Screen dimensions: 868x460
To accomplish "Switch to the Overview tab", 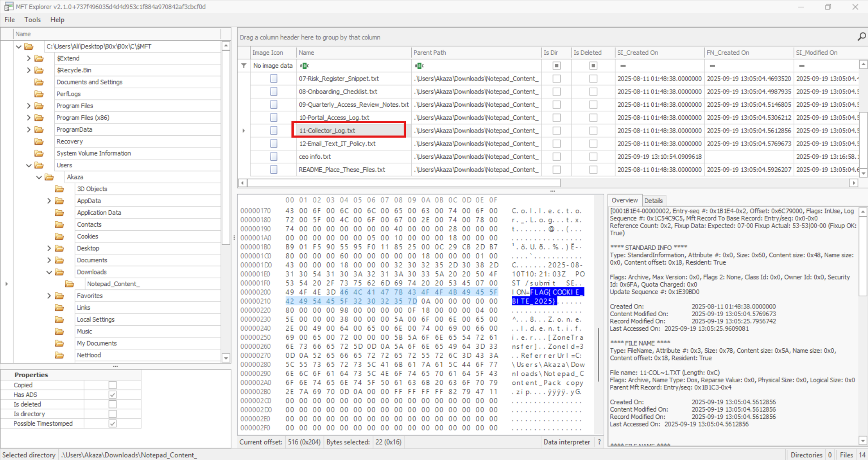I will click(x=625, y=200).
